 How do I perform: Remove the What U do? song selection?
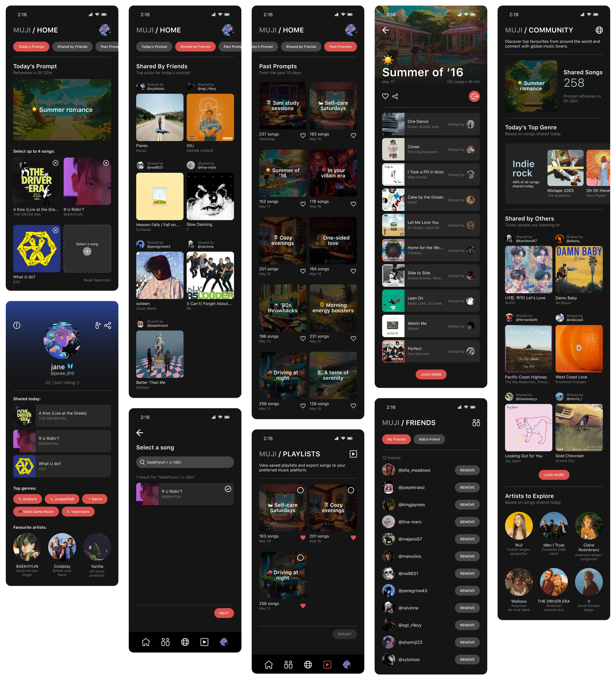click(56, 230)
